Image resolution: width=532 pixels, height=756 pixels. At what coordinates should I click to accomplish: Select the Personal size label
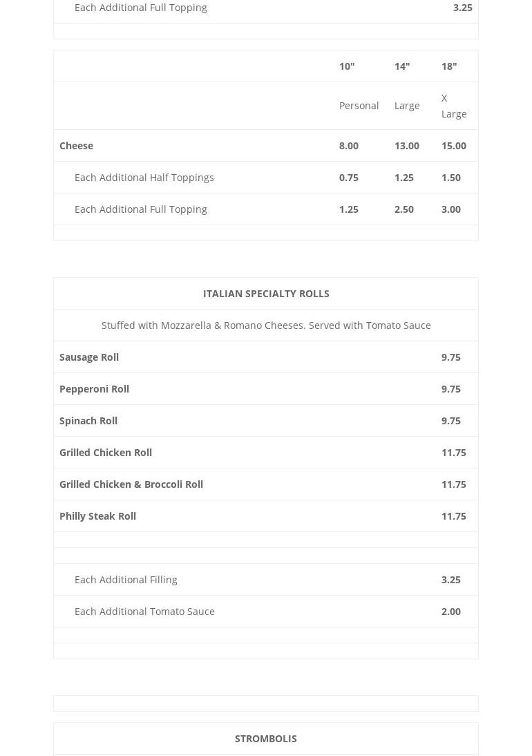point(359,105)
